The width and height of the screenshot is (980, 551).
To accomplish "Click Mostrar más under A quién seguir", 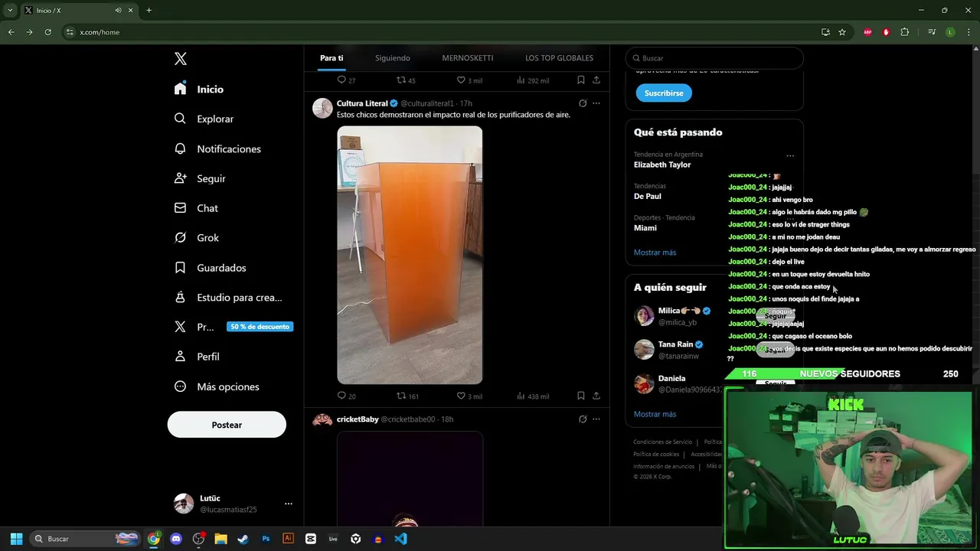I will point(655,414).
